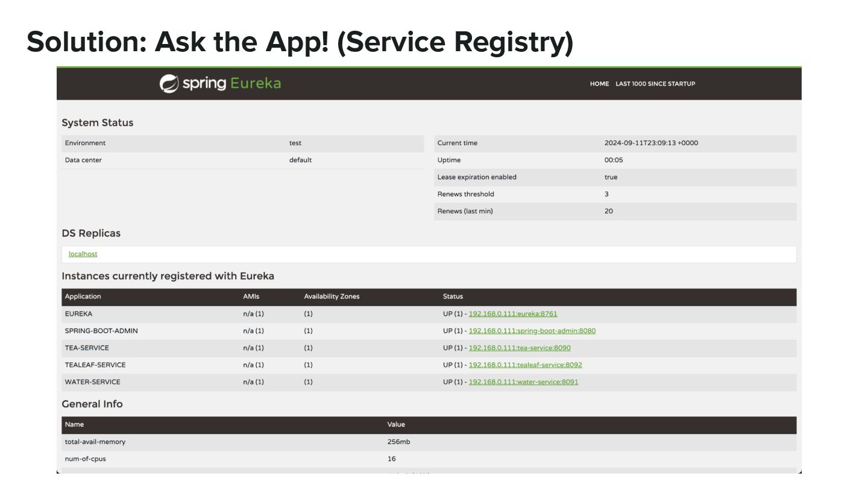868x488 pixels.
Task: Click the AMIs column header
Action: click(251, 296)
